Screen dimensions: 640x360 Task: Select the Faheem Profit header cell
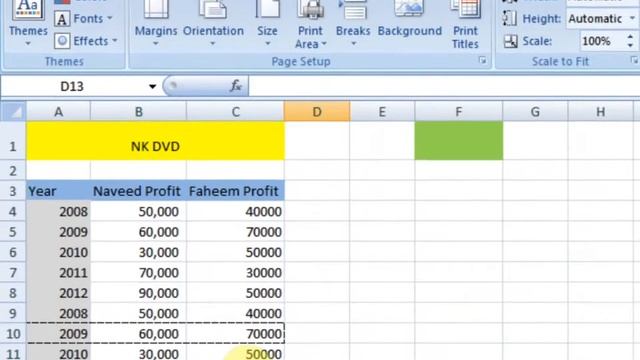(236, 191)
